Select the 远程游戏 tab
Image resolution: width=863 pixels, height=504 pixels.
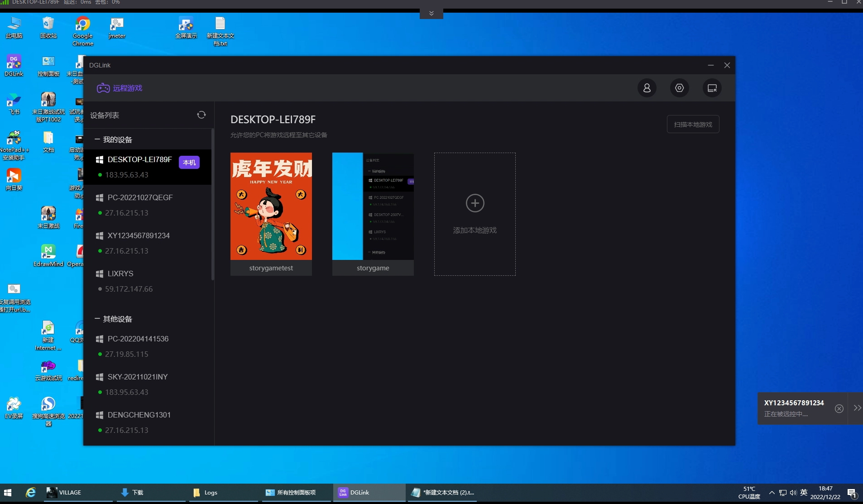tap(120, 88)
